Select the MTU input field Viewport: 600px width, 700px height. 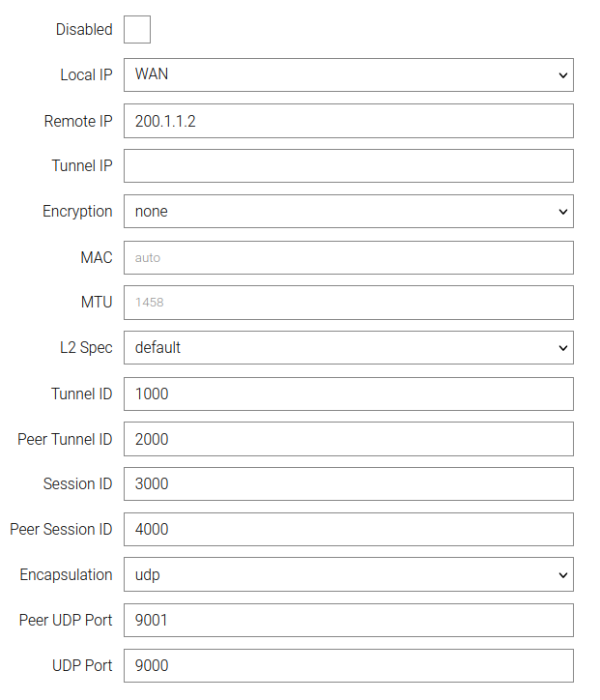pos(348,302)
